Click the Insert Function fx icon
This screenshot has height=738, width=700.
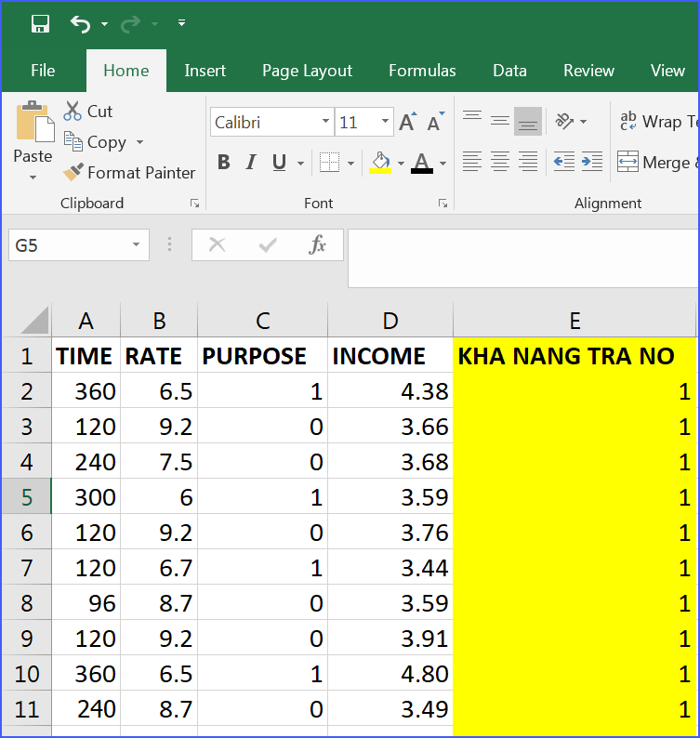click(x=318, y=244)
